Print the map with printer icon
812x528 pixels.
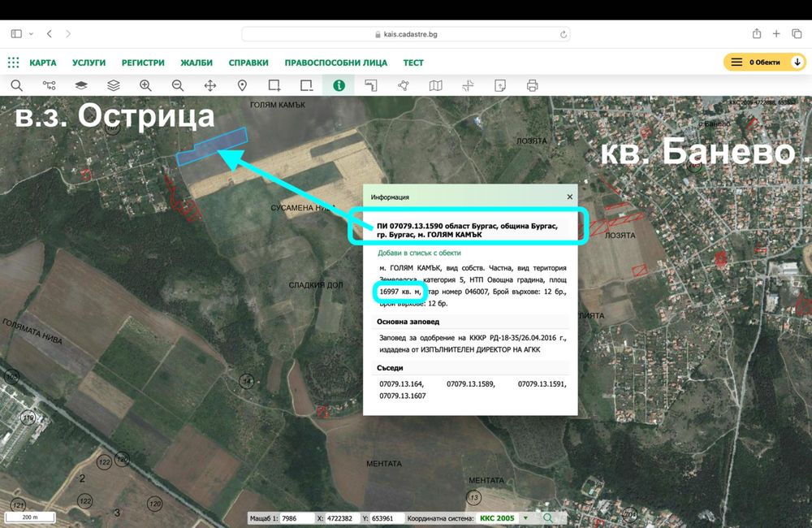pos(533,85)
